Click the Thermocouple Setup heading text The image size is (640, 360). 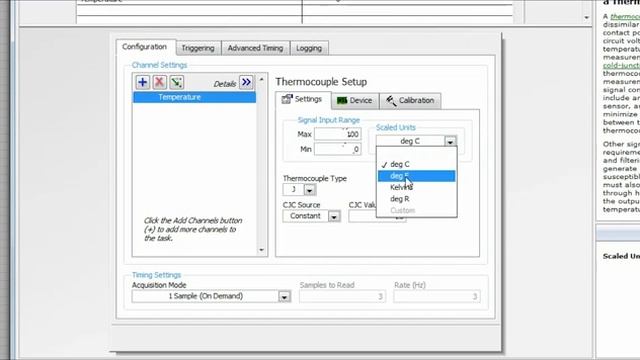pyautogui.click(x=321, y=82)
